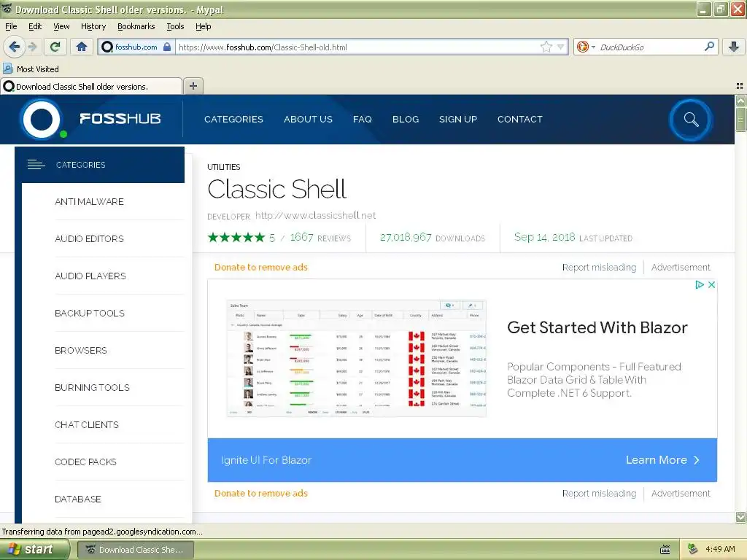The image size is (747, 560).
Task: Open the Edit menu
Action: point(35,26)
